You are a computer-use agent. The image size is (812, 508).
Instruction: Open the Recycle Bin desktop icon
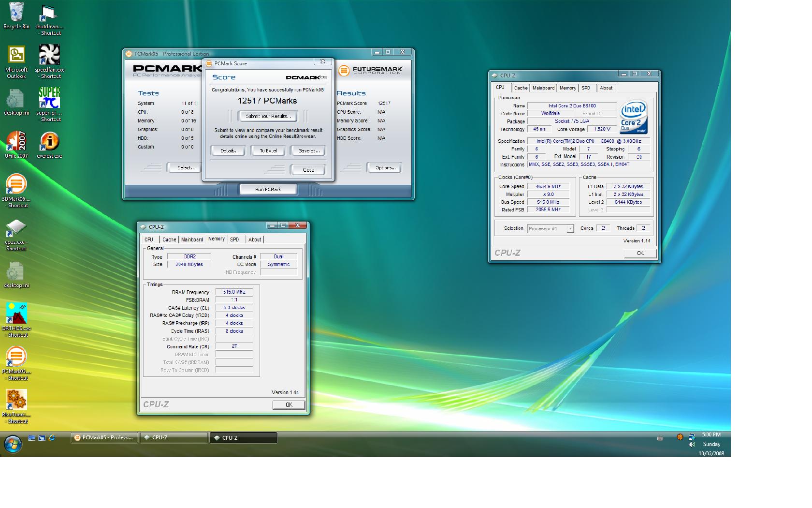16,15
